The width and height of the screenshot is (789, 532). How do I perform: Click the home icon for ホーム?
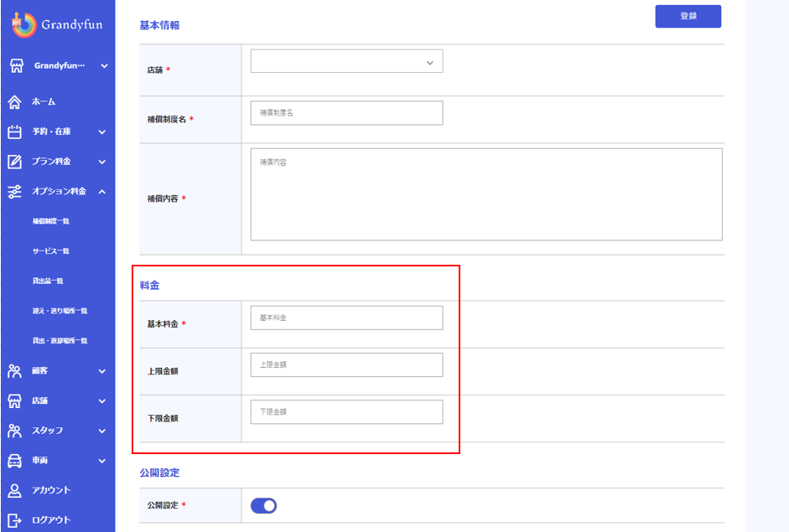point(14,102)
